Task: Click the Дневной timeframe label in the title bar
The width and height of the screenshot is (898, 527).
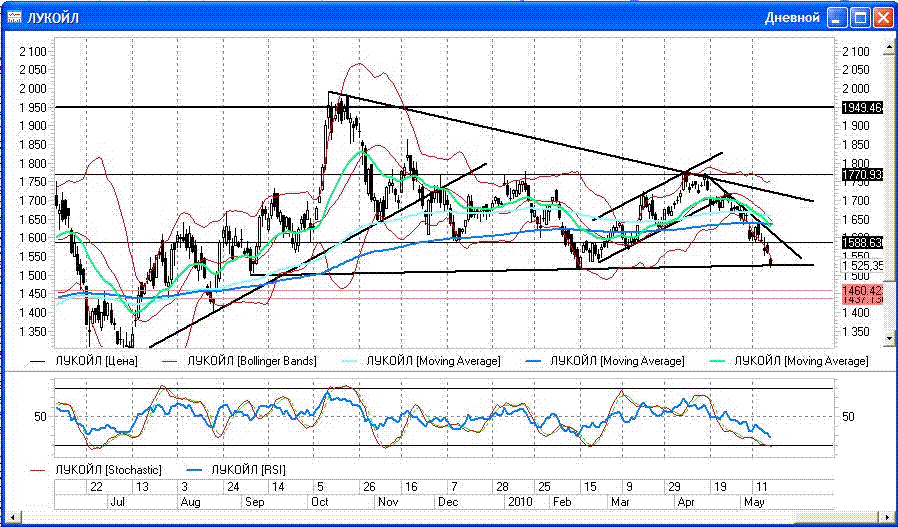Action: tap(792, 18)
